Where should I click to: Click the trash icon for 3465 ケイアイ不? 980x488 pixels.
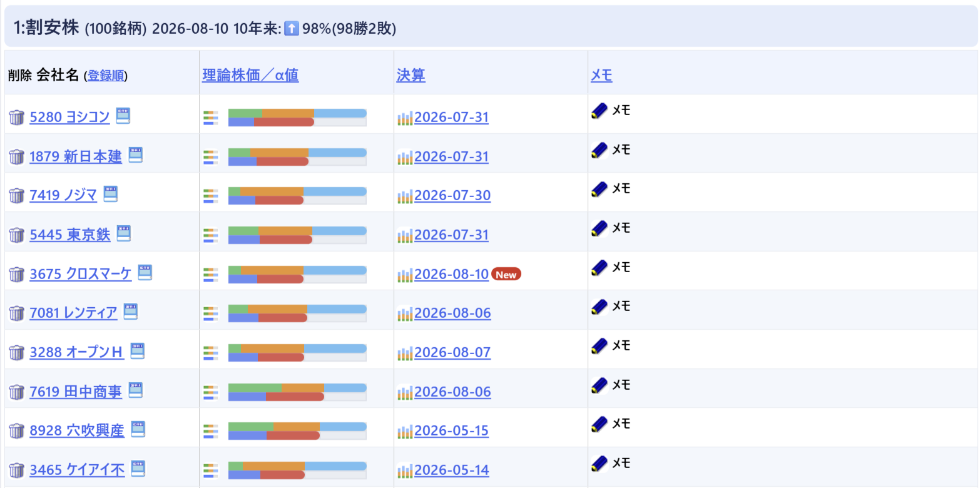tap(16, 470)
